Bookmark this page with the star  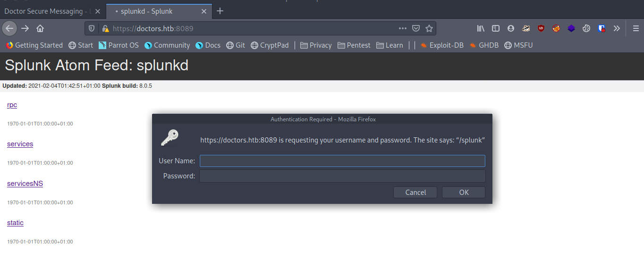(x=429, y=28)
